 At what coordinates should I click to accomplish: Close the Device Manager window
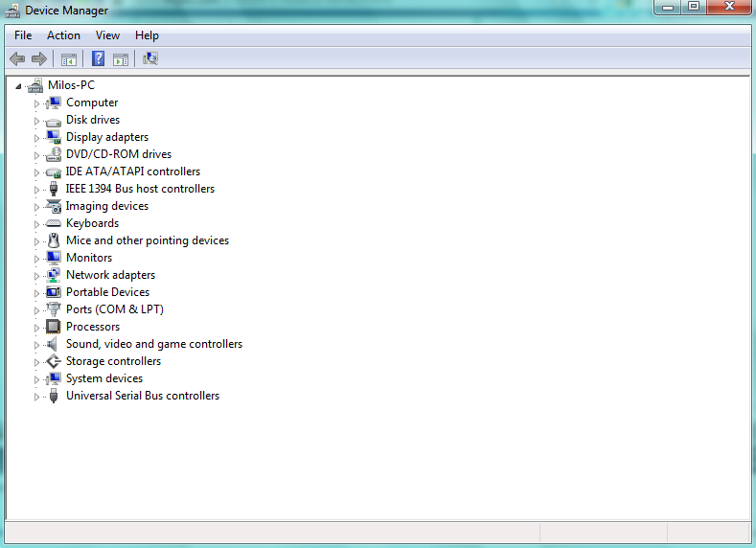(x=729, y=7)
